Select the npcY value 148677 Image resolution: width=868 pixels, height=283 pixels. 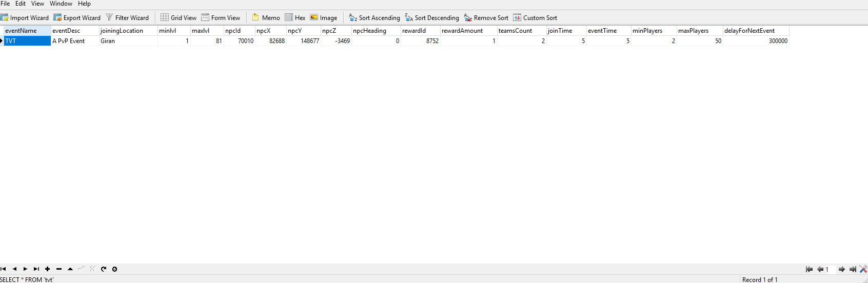click(x=303, y=41)
